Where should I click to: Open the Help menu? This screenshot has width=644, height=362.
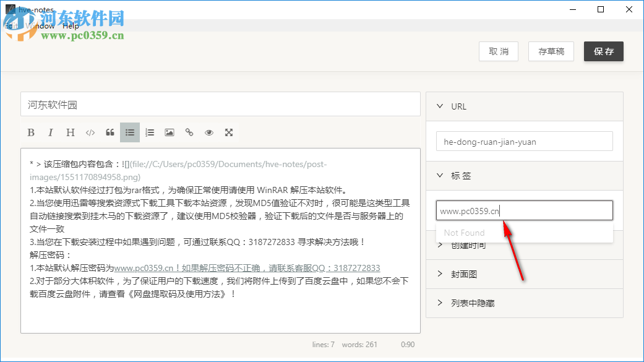[x=71, y=26]
